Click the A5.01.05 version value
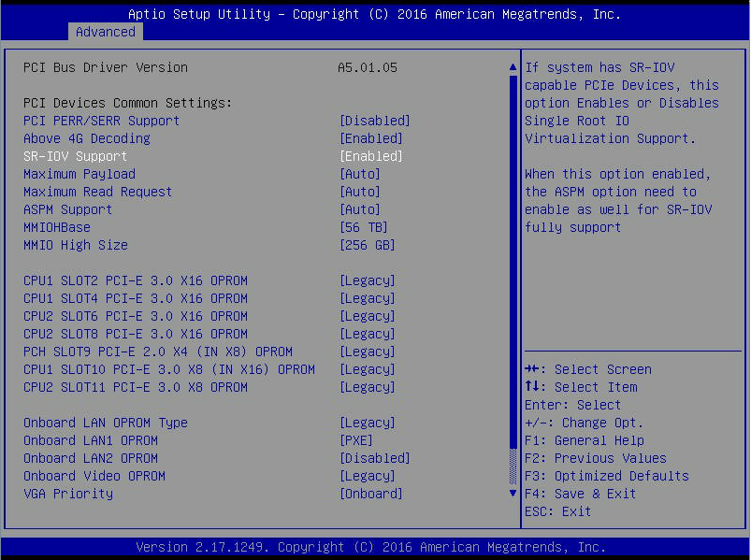The image size is (751, 560). tap(368, 67)
